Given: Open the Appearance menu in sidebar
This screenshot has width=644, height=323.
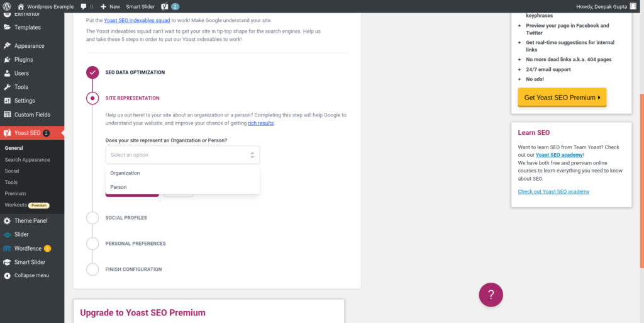Looking at the screenshot, I should click(x=29, y=46).
